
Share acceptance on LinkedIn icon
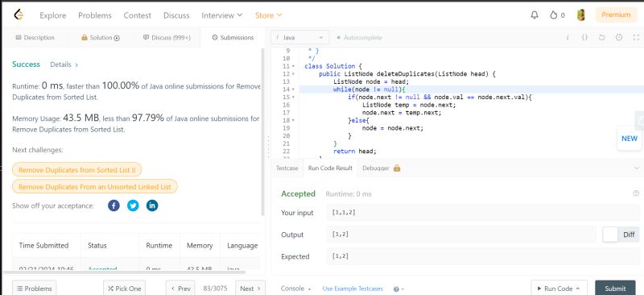[152, 206]
